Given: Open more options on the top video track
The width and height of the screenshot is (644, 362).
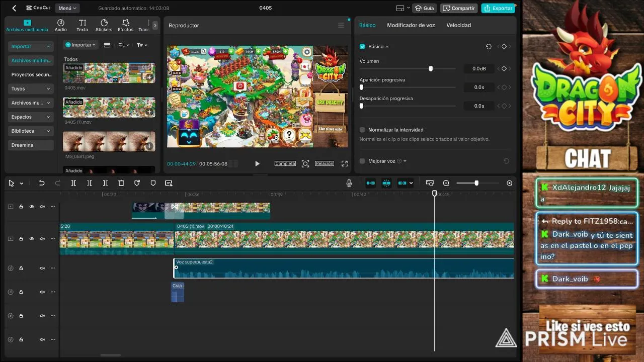Looking at the screenshot, I should tap(53, 206).
